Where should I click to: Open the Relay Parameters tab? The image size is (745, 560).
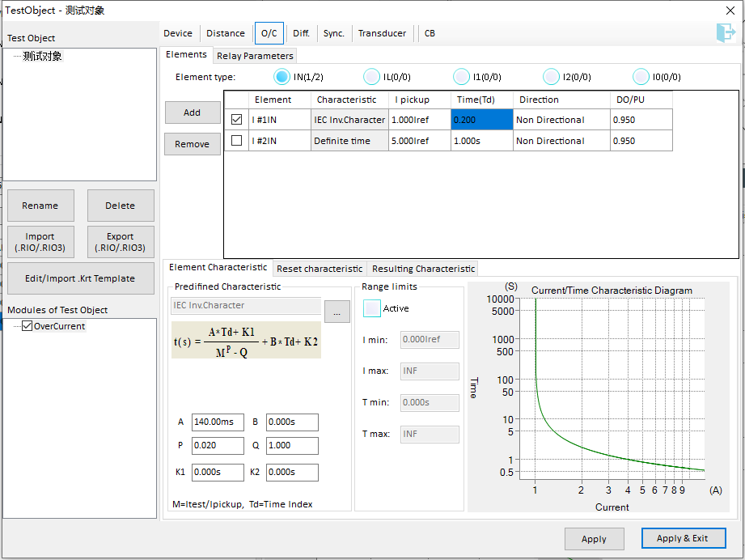[x=255, y=56]
